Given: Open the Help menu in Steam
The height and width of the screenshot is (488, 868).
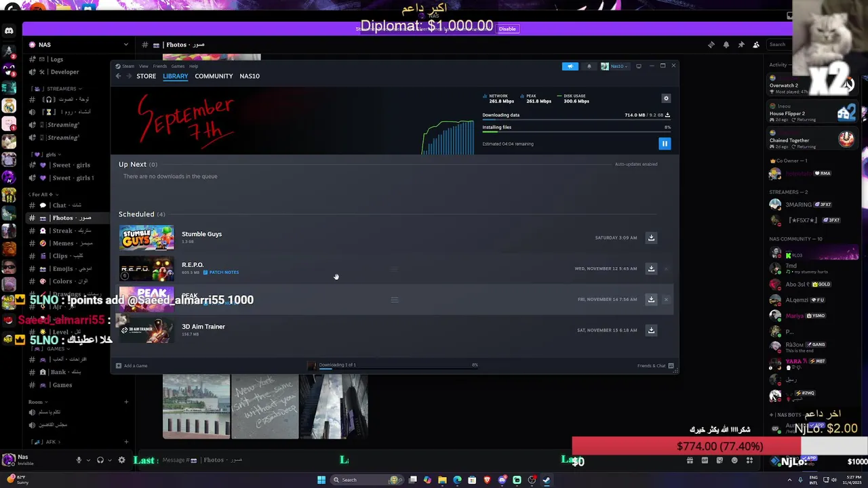Looking at the screenshot, I should click(x=193, y=66).
